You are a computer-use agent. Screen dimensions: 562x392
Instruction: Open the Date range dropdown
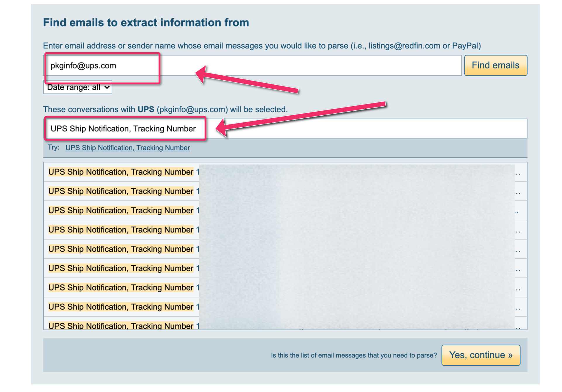(78, 87)
